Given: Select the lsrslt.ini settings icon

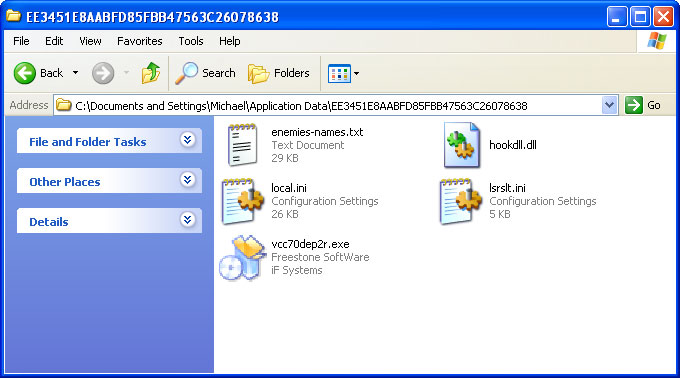Looking at the screenshot, I should point(461,201).
